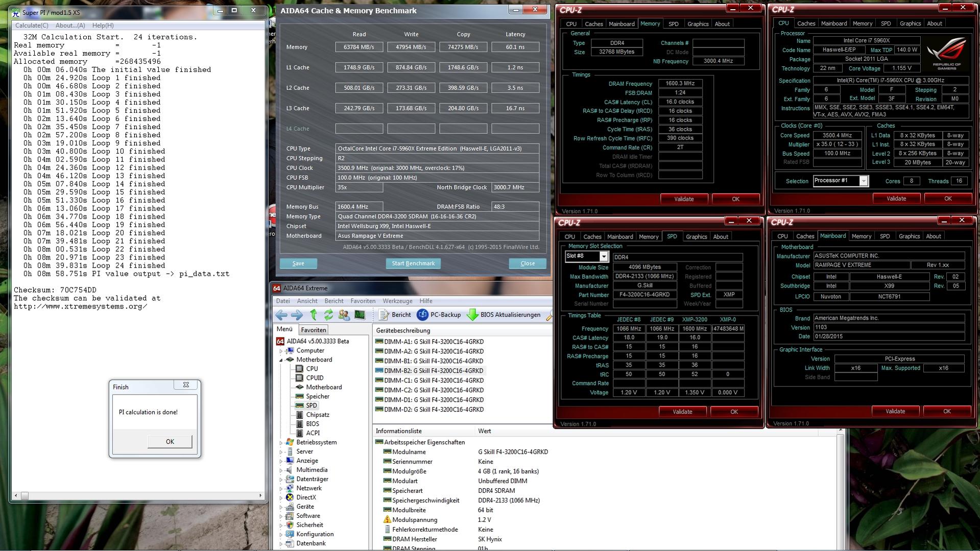Collapse the top-level Motherboard tree node
Screen dimensions: 980x551
[x=281, y=360]
